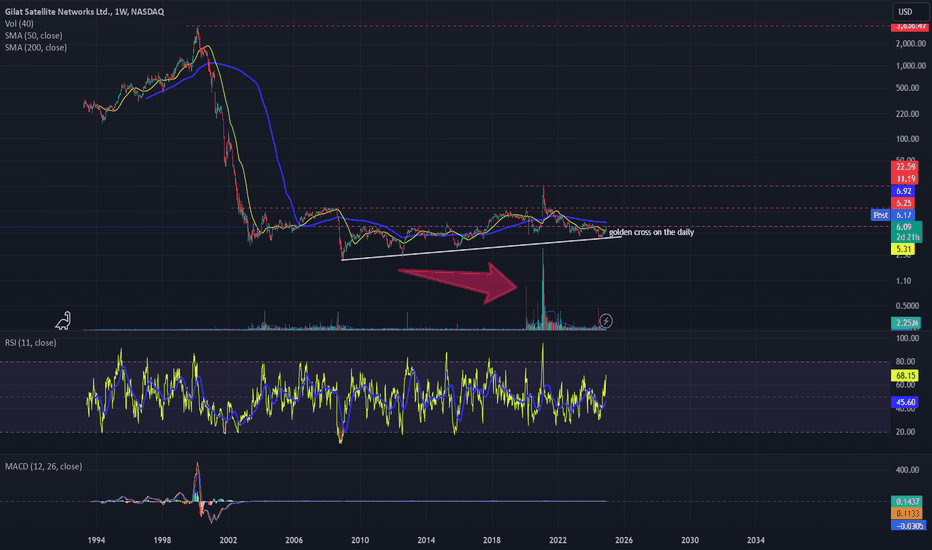Click the 80.00 RSI axis label
This screenshot has height=550, width=932.
tap(905, 362)
